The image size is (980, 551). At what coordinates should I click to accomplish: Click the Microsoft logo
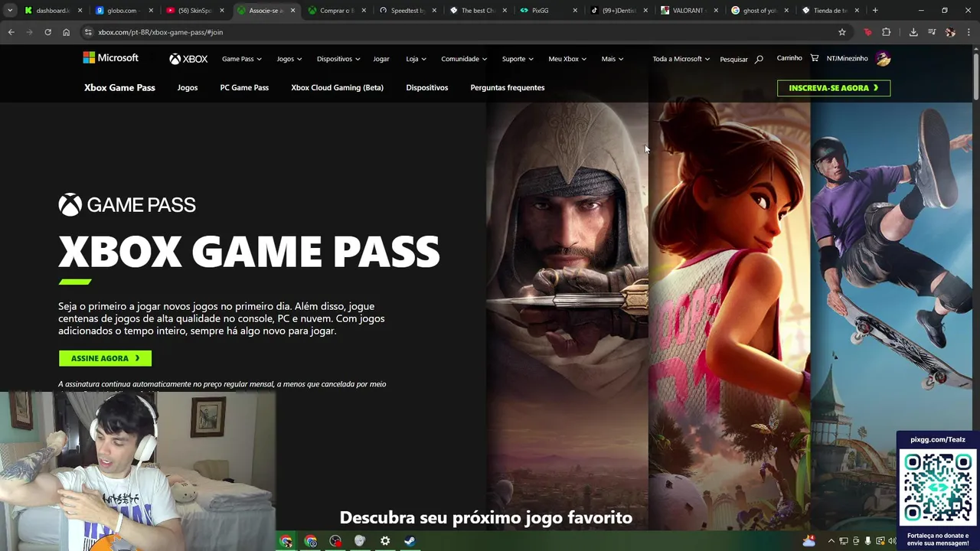tap(111, 58)
